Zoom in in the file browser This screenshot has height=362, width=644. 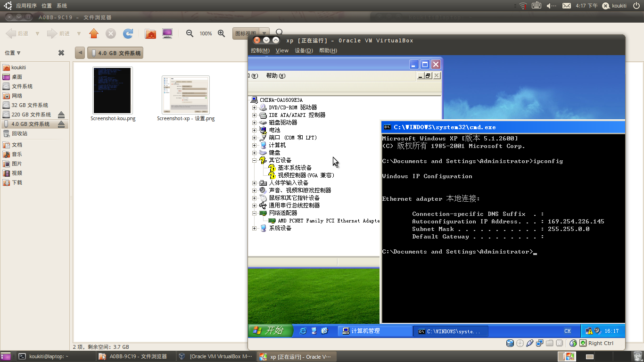221,33
